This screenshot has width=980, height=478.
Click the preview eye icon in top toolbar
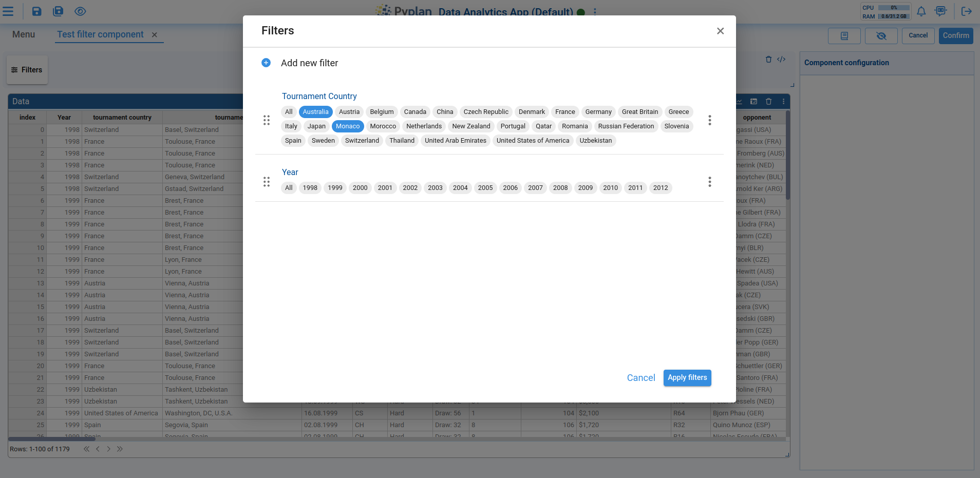80,11
